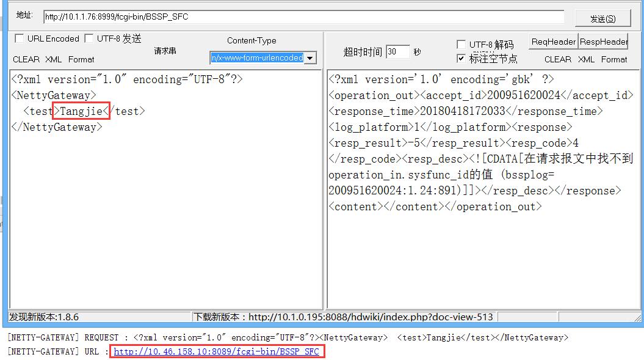This screenshot has height=360, width=644.
Task: Click the <NettyGateway> opening tag line
Action: (x=54, y=95)
